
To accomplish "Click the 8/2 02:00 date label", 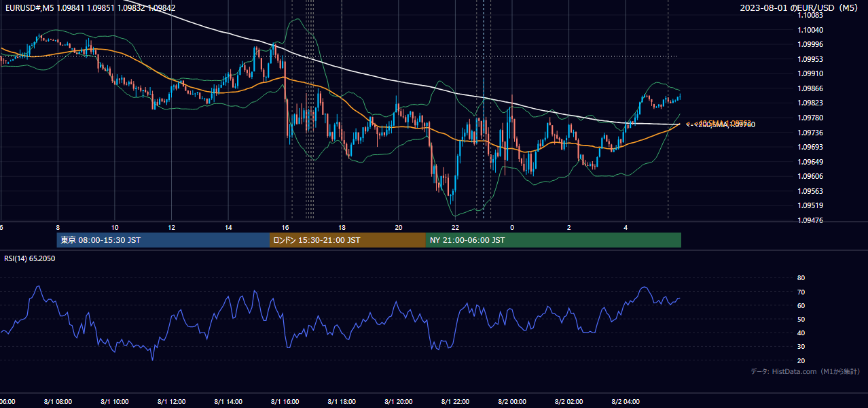I will 569,402.
